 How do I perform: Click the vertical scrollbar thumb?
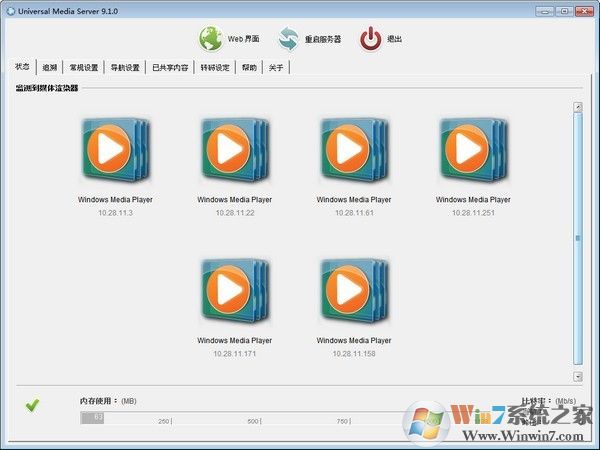[x=578, y=238]
